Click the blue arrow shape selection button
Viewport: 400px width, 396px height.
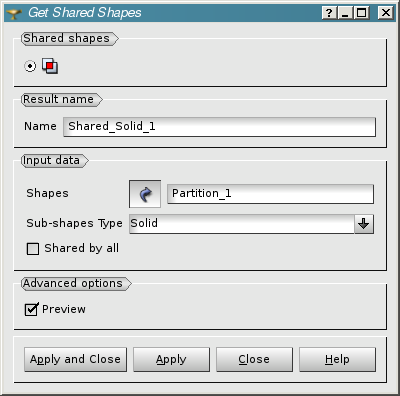click(x=145, y=194)
